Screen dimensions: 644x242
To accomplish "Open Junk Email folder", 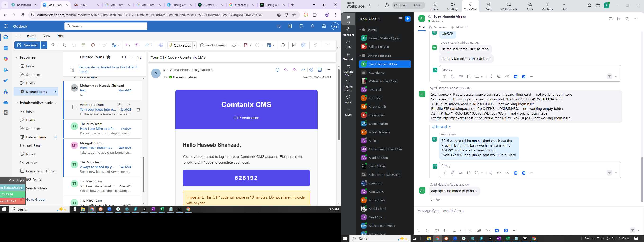I will [x=33, y=145].
